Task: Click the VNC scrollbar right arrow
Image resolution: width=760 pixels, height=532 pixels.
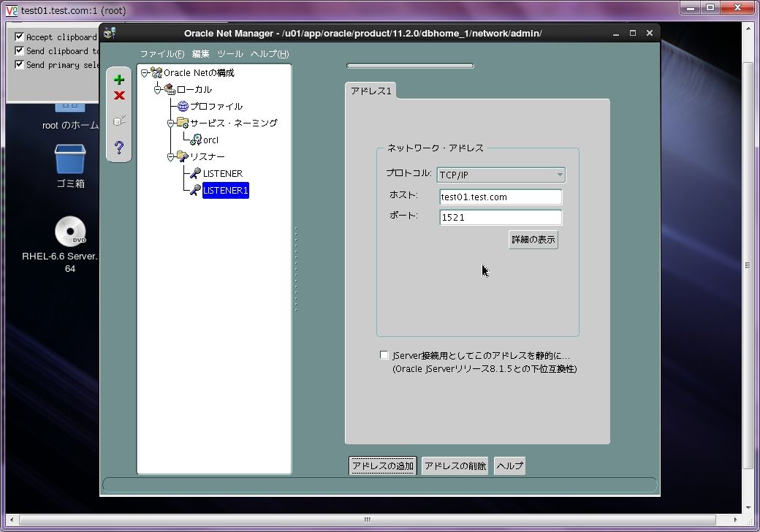Action: tap(736, 520)
